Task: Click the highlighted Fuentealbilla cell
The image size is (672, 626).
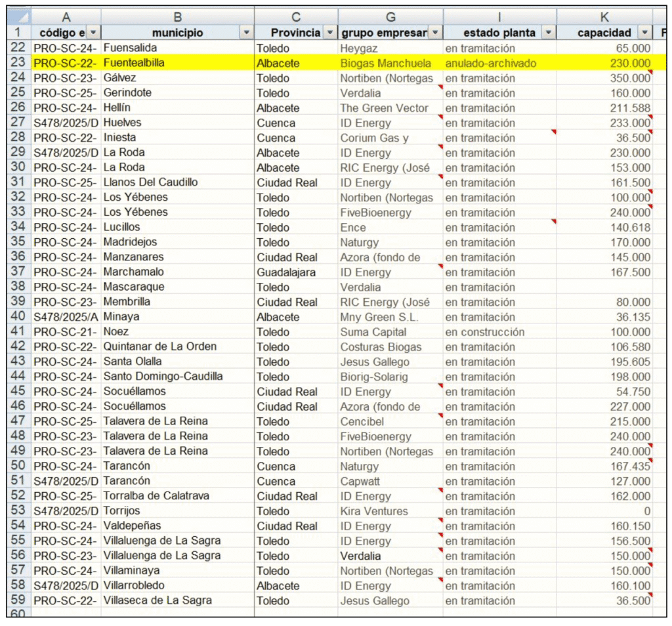Action: click(177, 63)
